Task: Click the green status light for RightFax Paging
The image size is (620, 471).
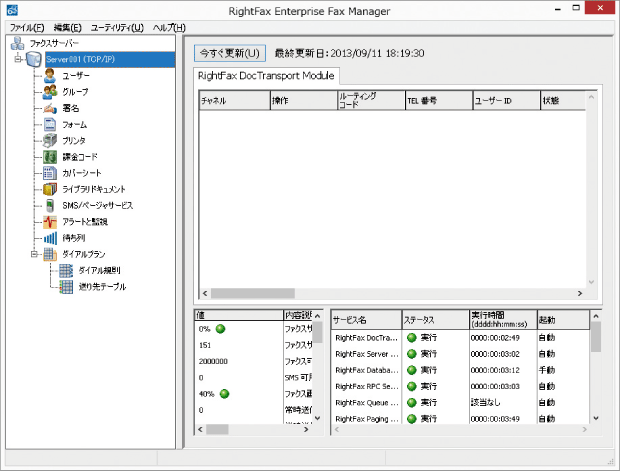Action: pyautogui.click(x=412, y=418)
